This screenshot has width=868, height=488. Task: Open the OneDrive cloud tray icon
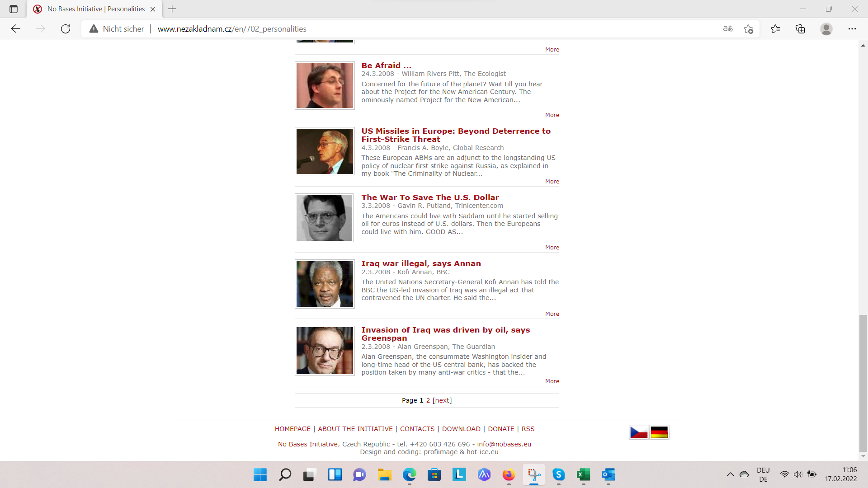[x=744, y=474]
